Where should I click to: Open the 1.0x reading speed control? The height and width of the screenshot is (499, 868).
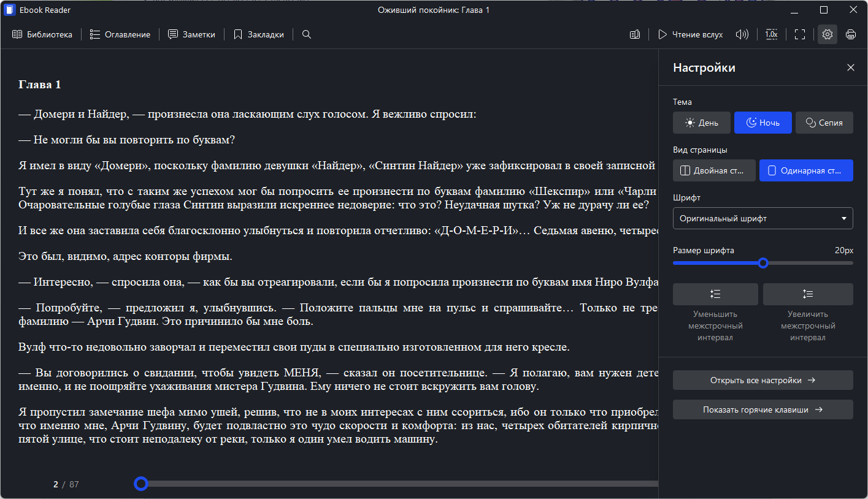(771, 34)
